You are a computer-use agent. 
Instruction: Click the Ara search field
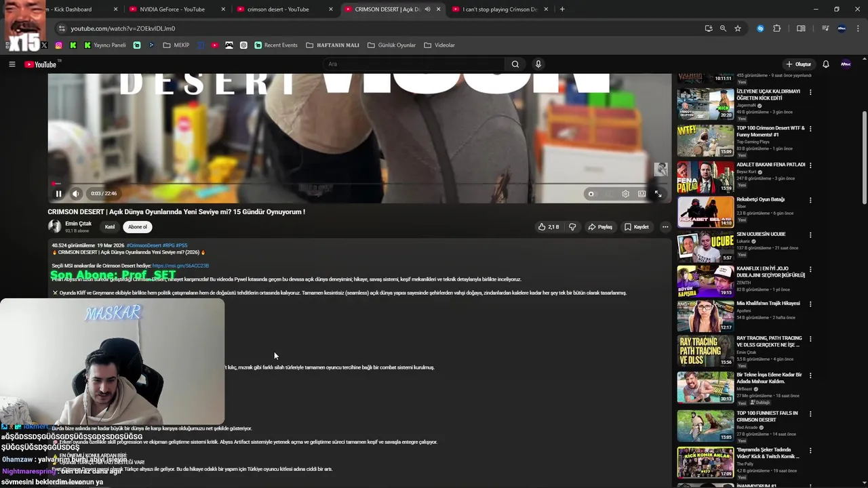tap(414, 64)
